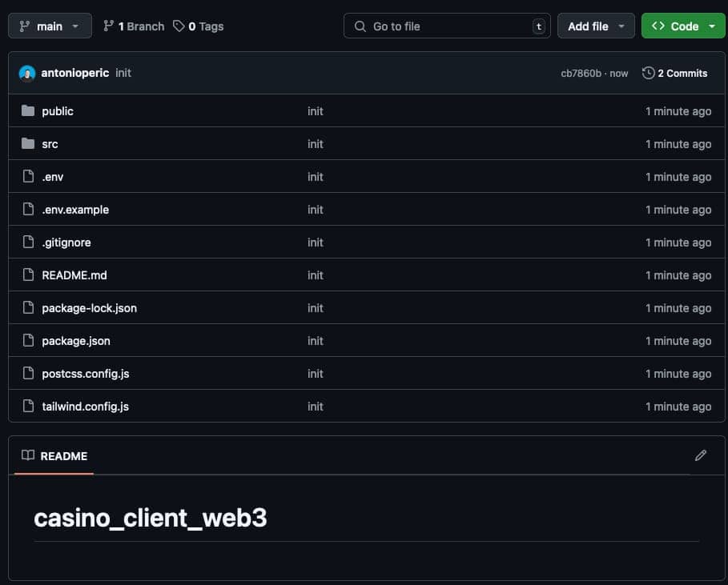Open the tailwind.config.js file
The image size is (728, 585).
[x=86, y=407]
